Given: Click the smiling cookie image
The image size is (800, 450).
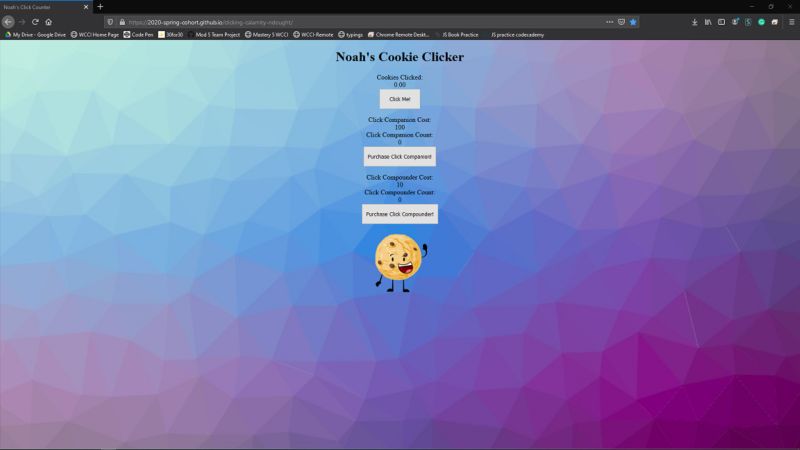Looking at the screenshot, I should (x=401, y=263).
